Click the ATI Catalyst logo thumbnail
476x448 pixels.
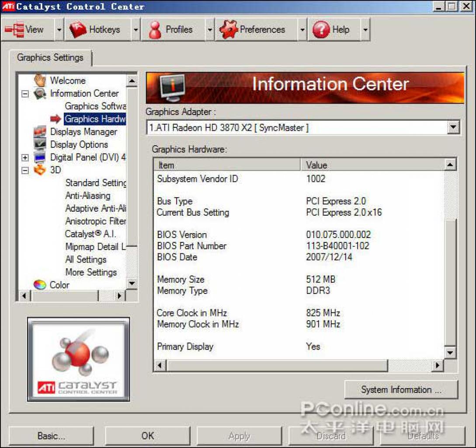coord(79,360)
